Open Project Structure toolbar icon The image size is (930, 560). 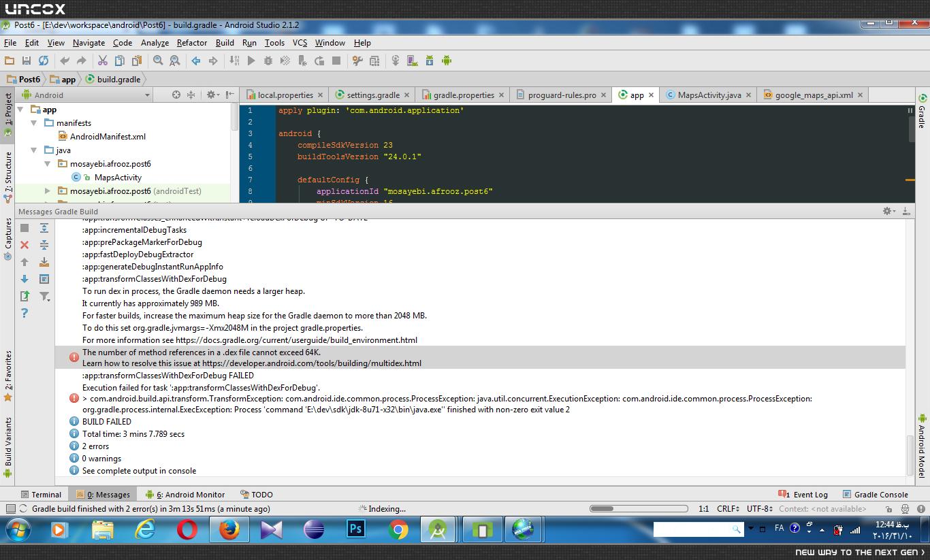[x=374, y=61]
